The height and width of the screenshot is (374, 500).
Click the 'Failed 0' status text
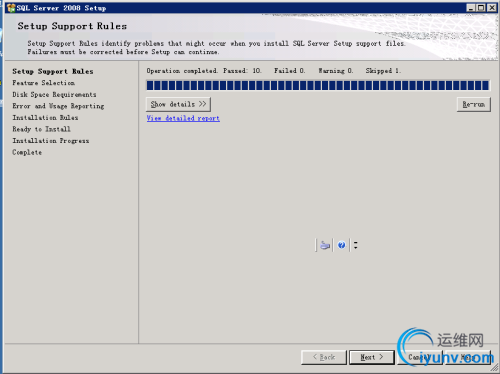[289, 71]
